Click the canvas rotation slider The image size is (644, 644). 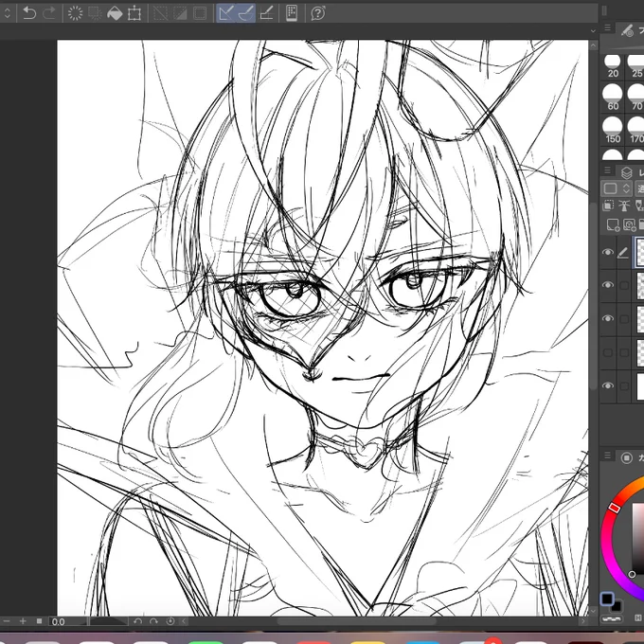pyautogui.click(x=109, y=622)
